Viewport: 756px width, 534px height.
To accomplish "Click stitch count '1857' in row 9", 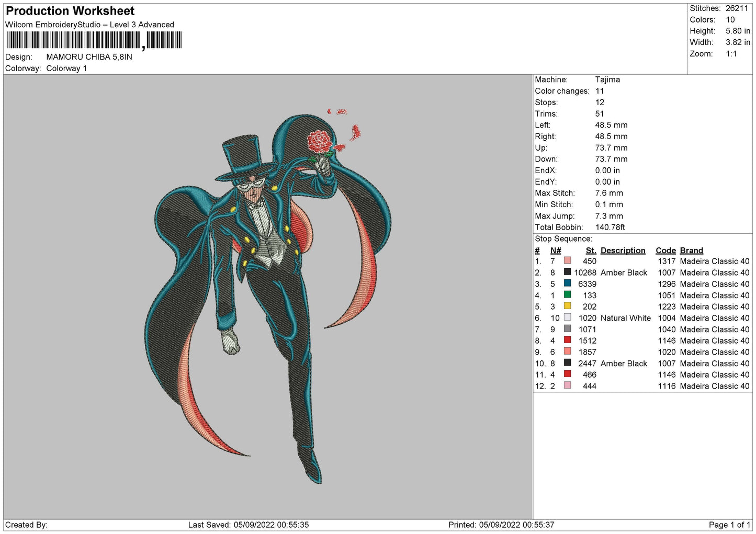I will coord(587,353).
